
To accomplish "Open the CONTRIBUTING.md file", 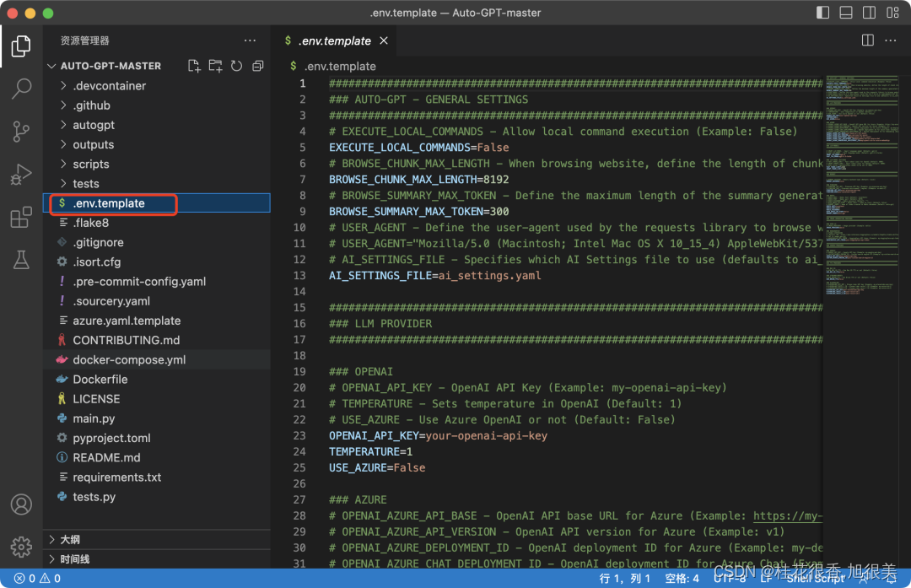I will [157, 340].
